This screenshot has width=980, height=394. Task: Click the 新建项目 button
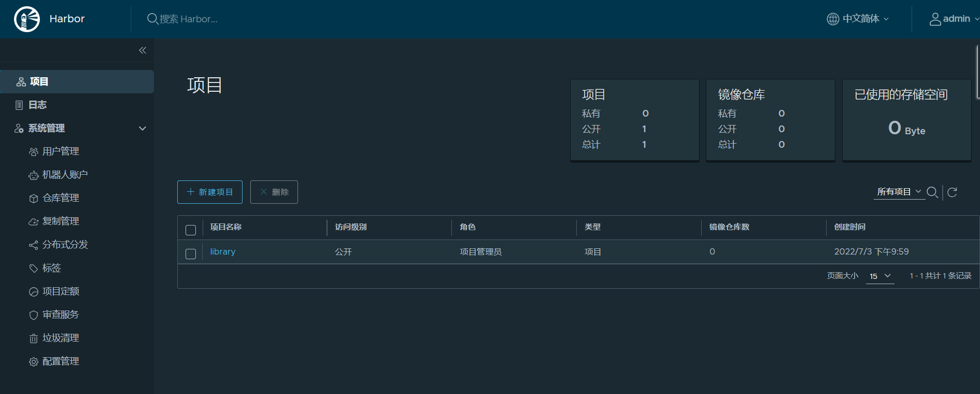click(x=210, y=192)
